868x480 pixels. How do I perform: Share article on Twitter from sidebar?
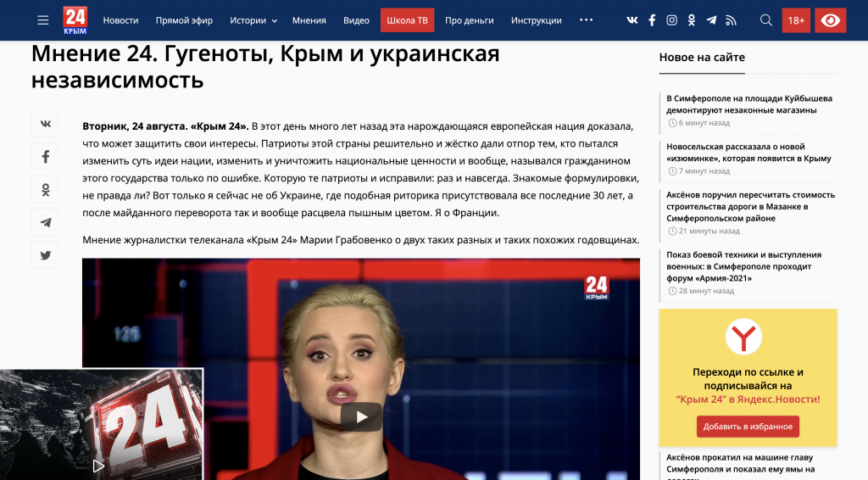tap(46, 255)
